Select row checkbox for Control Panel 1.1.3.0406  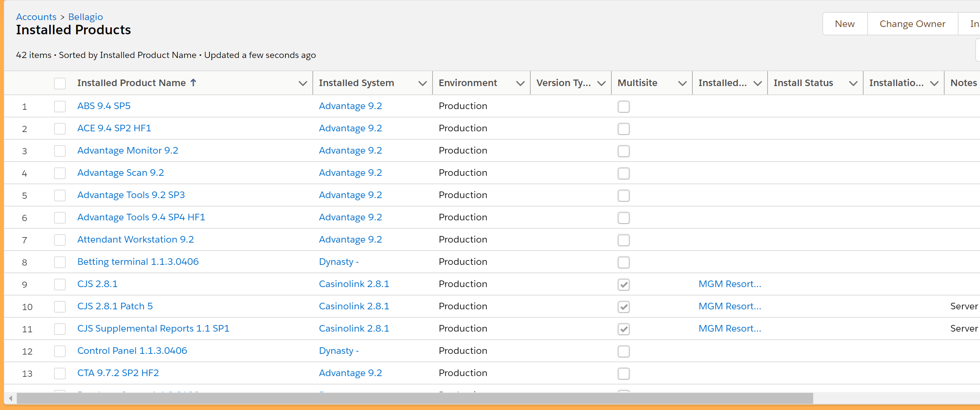pyautogui.click(x=60, y=351)
